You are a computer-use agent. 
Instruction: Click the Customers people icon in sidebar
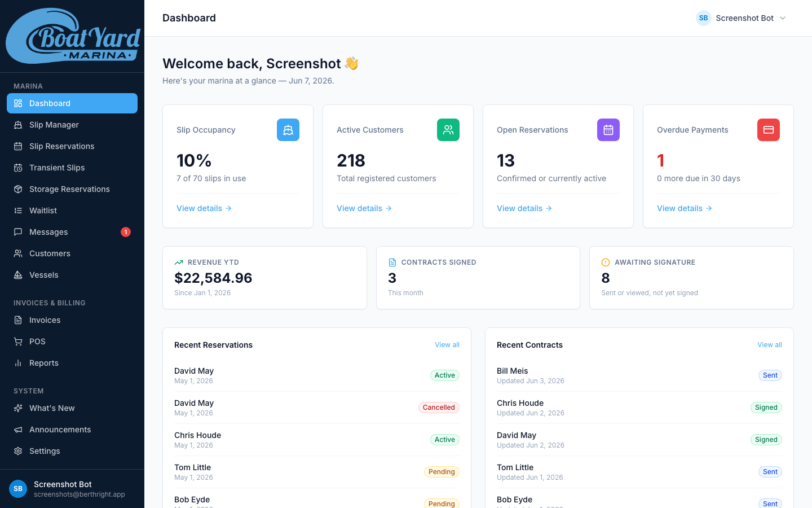pyautogui.click(x=18, y=253)
